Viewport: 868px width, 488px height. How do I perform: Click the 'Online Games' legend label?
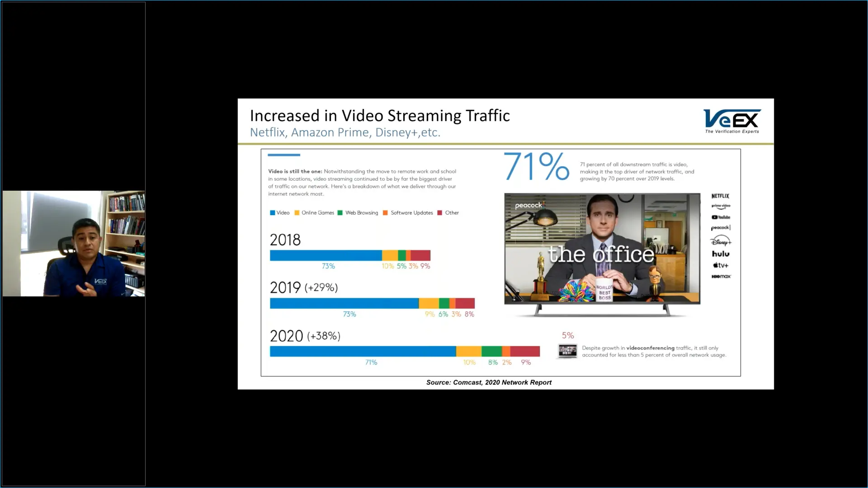[x=318, y=213]
